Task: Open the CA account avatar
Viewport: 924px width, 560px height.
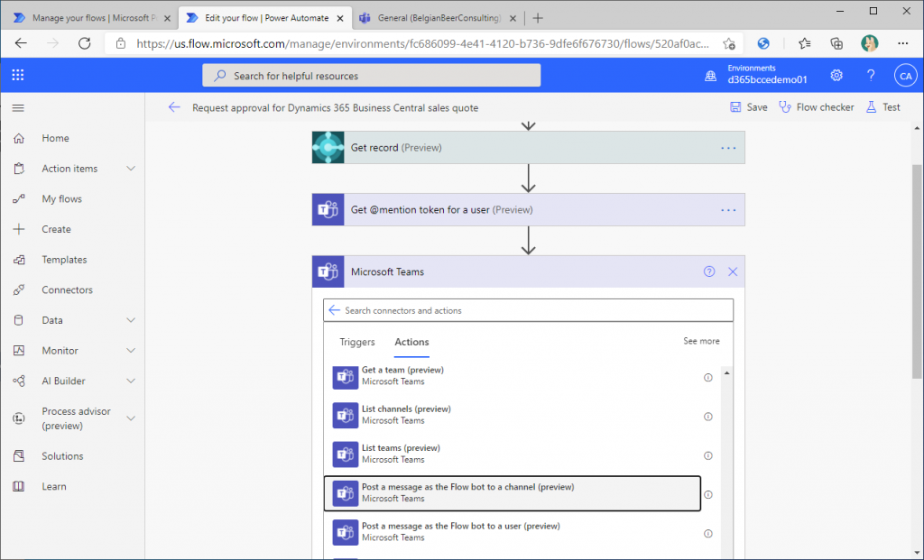Action: coord(905,76)
